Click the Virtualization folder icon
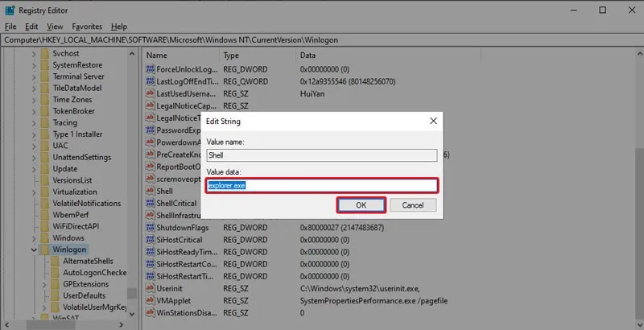This screenshot has width=644, height=330. [45, 192]
